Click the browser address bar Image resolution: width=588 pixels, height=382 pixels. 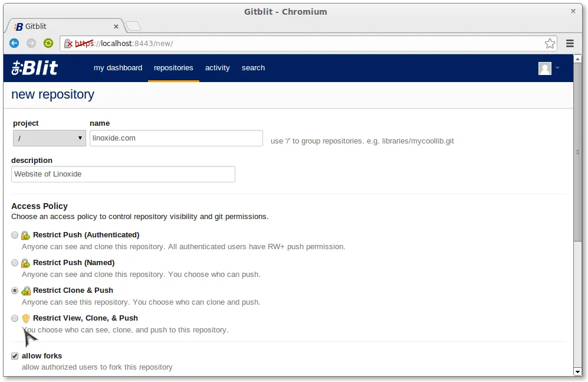307,44
